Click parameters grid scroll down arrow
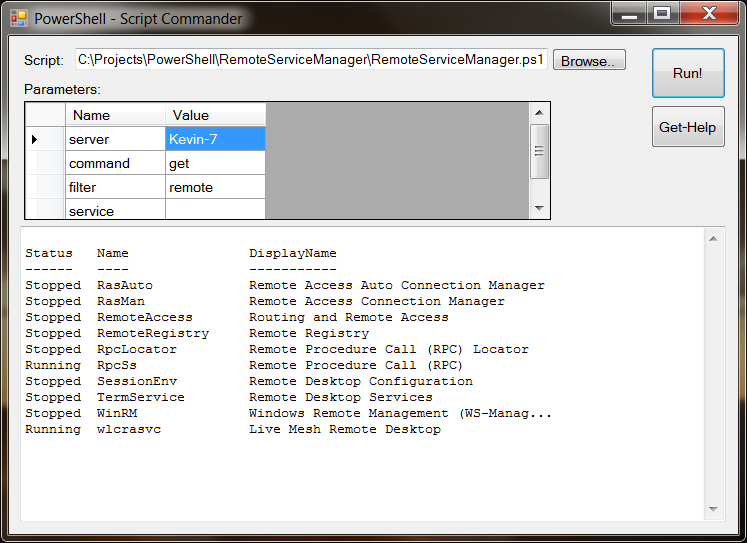This screenshot has height=543, width=747. (x=539, y=208)
